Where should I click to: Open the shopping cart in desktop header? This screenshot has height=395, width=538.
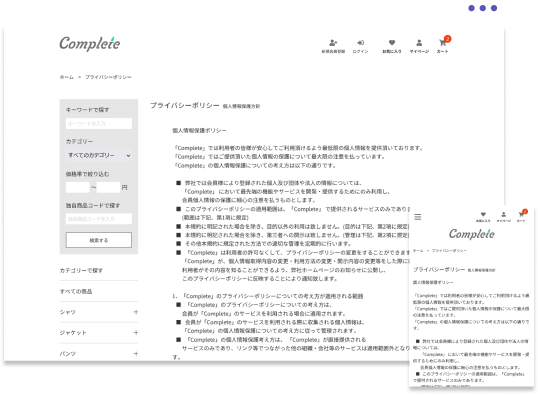(443, 43)
